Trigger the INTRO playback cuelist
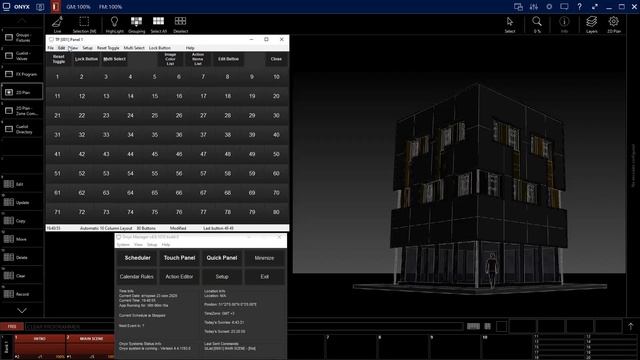This screenshot has width=640, height=360. click(40, 347)
